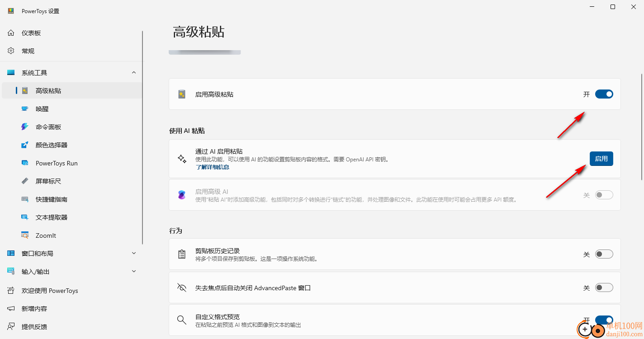The image size is (644, 339).
Task: Click the magnifier icon beside 自定义格式预览
Action: pos(182,320)
